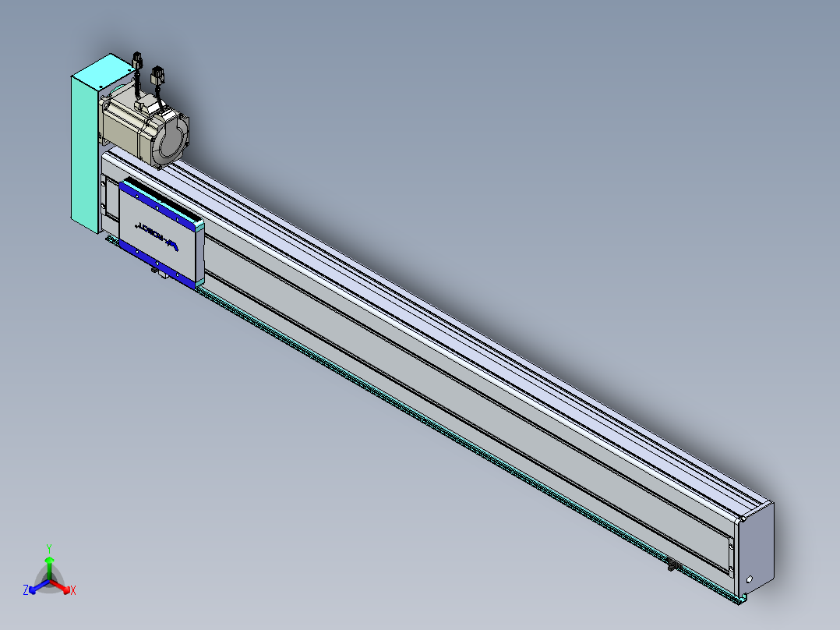This screenshot has height=630, width=840.
Task: Select the small black sensor near end cap
Action: (674, 564)
